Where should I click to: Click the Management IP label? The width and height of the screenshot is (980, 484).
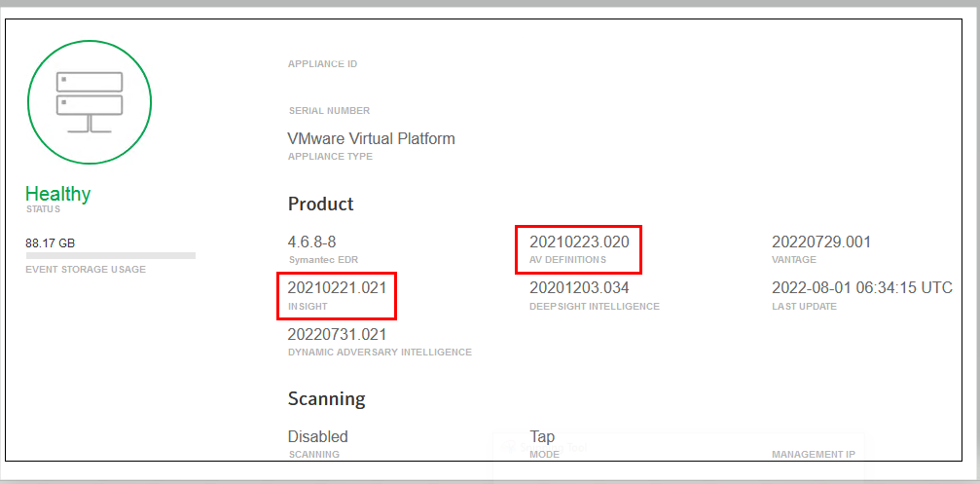[813, 455]
